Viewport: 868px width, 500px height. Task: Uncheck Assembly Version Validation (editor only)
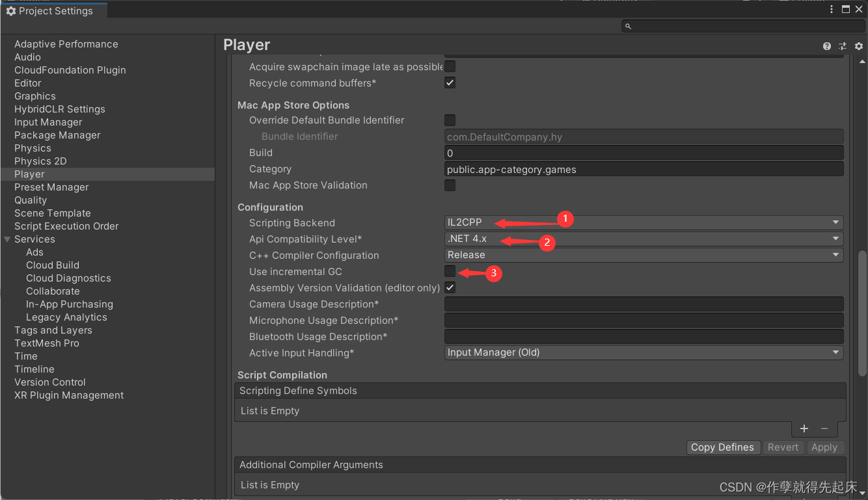[x=450, y=287]
